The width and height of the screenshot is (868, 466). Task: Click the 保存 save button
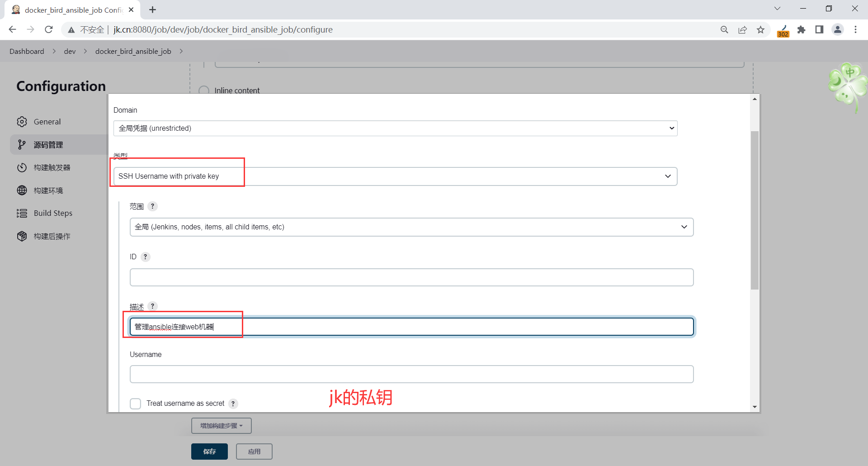pyautogui.click(x=209, y=452)
